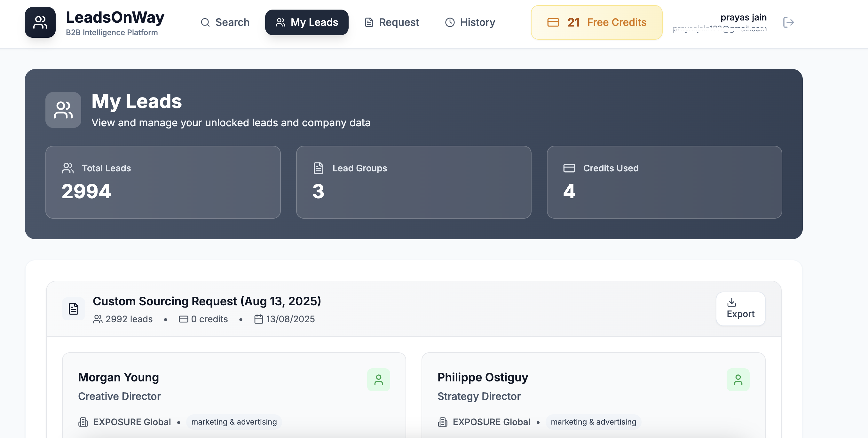Click Morgan Young's marketing & advertising tag
Screen dimensions: 868x438
(x=234, y=422)
